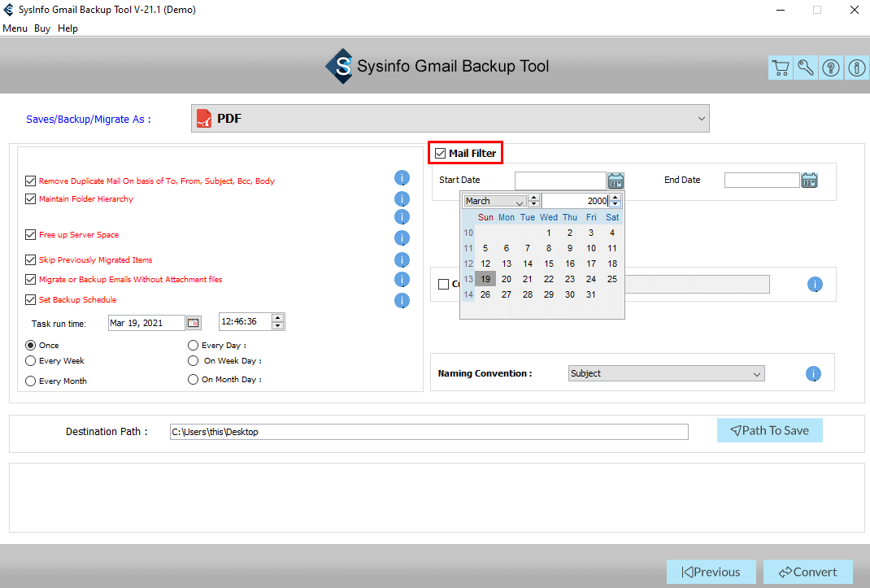The image size is (870, 588).
Task: Open the Start Date calendar picker icon
Action: click(616, 181)
